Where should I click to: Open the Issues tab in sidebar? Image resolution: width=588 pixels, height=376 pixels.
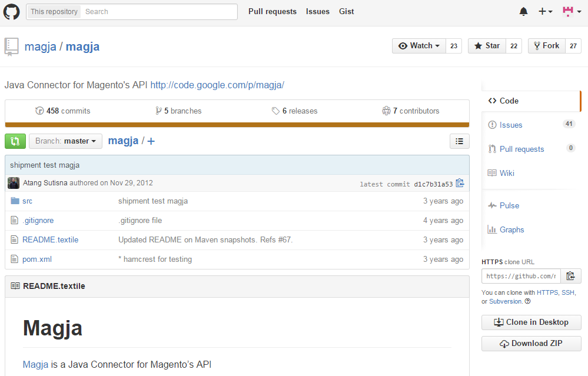pos(531,125)
